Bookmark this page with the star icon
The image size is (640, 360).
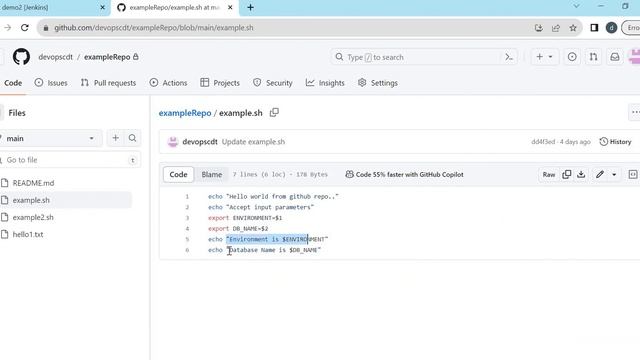pyautogui.click(x=573, y=28)
